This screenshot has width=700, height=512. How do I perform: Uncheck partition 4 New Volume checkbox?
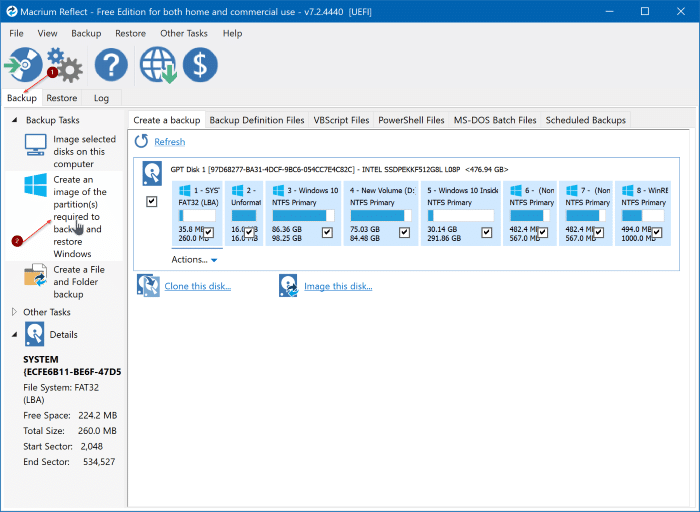tap(404, 233)
